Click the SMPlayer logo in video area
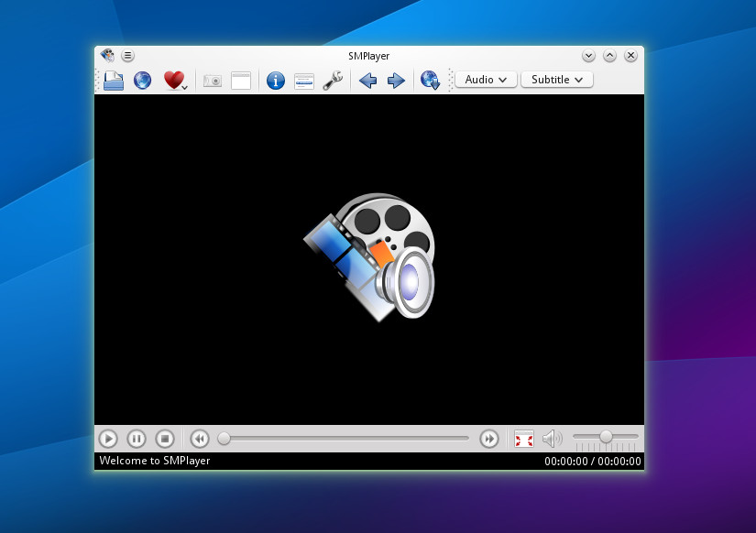The image size is (756, 533). [369, 257]
